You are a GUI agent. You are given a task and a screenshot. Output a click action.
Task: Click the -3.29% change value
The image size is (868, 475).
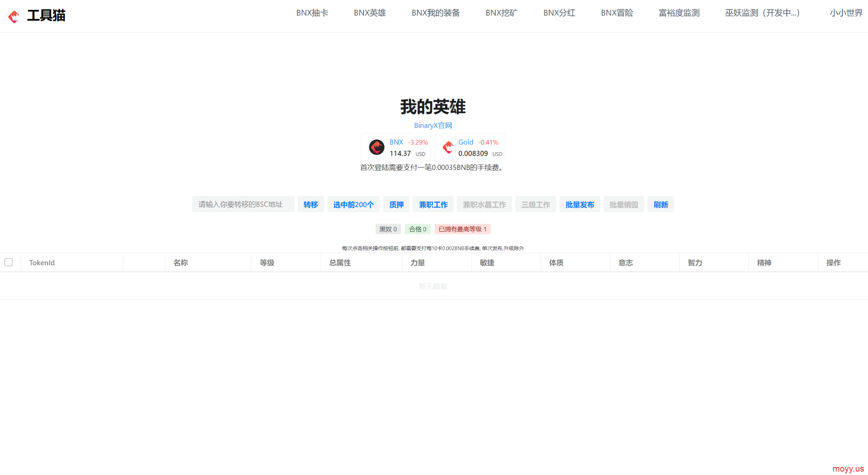click(418, 142)
